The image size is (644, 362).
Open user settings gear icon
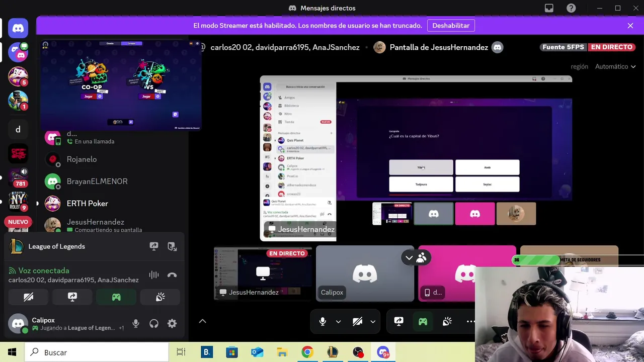tap(172, 324)
